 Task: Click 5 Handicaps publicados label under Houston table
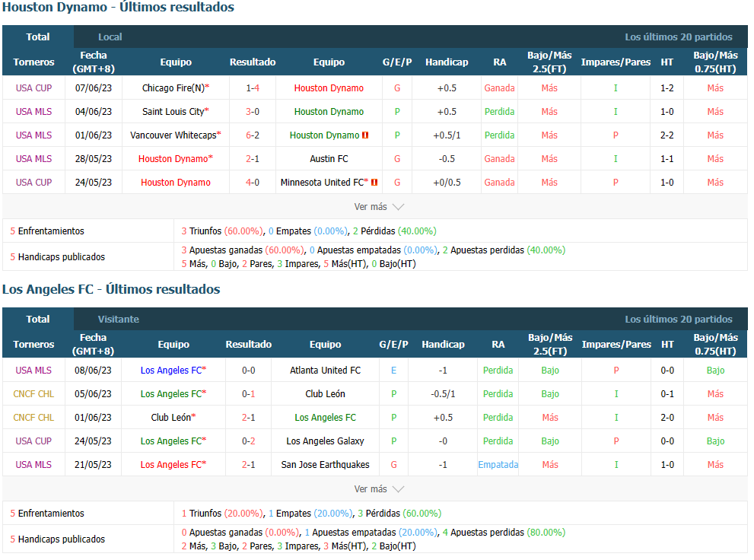(x=58, y=256)
